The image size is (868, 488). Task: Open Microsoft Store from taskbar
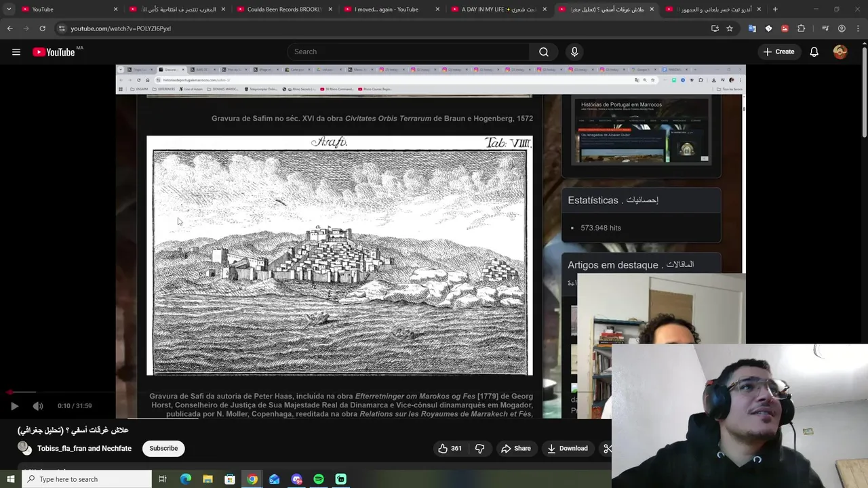tap(230, 479)
